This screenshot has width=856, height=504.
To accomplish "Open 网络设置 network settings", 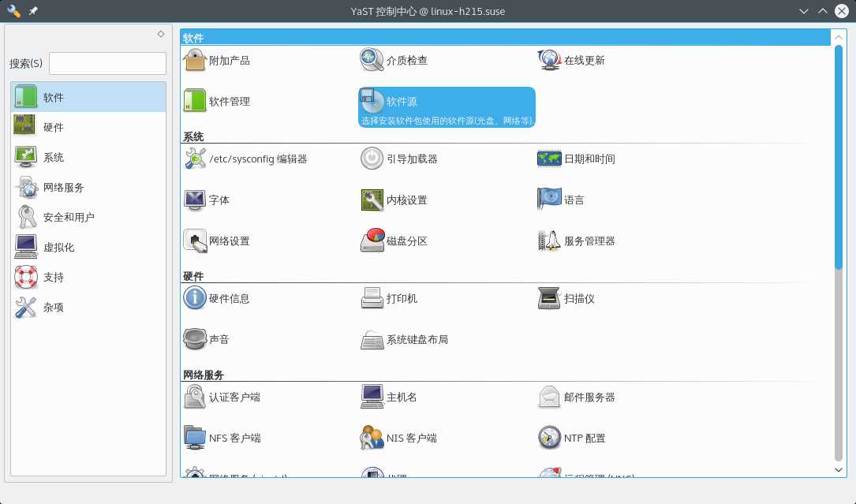I will 217,241.
